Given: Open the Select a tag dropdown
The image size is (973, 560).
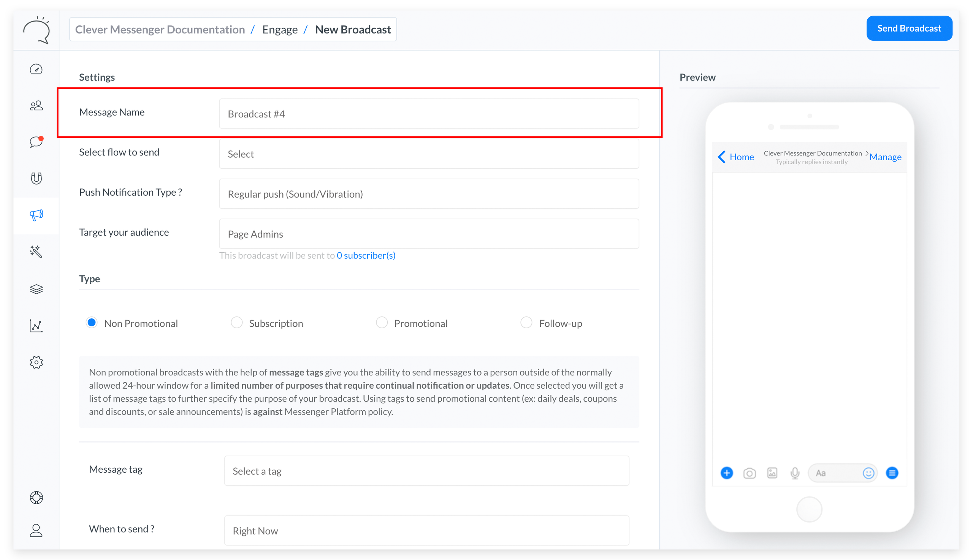Looking at the screenshot, I should click(x=426, y=471).
